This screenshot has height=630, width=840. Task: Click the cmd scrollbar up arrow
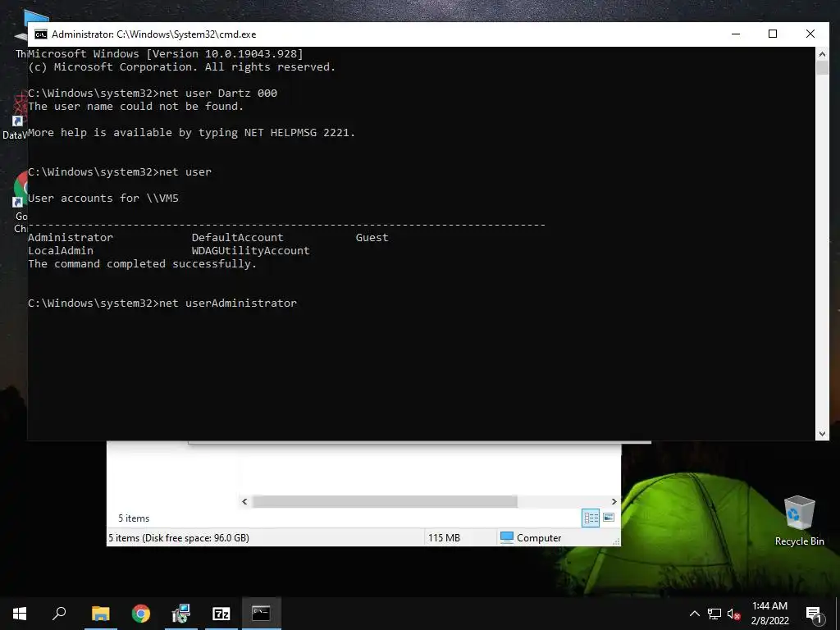pos(822,53)
